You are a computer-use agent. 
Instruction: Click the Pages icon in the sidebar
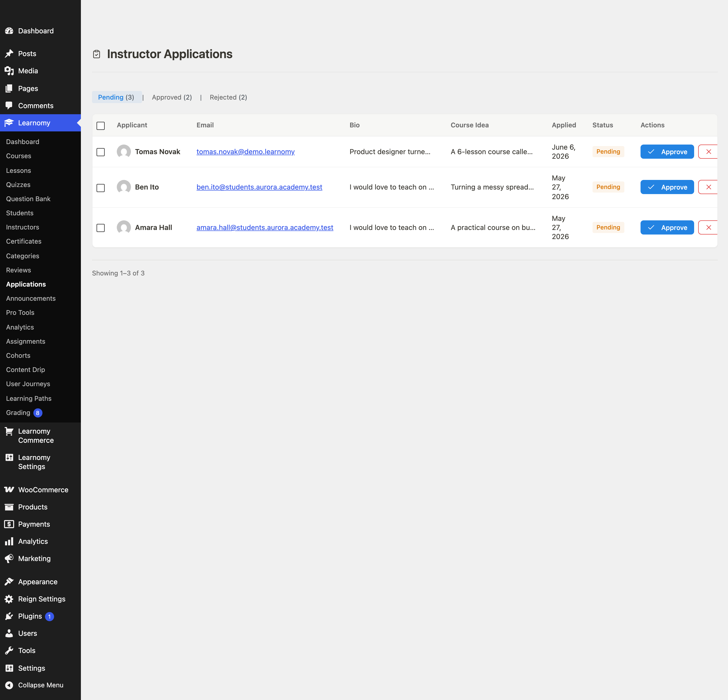pos(9,88)
